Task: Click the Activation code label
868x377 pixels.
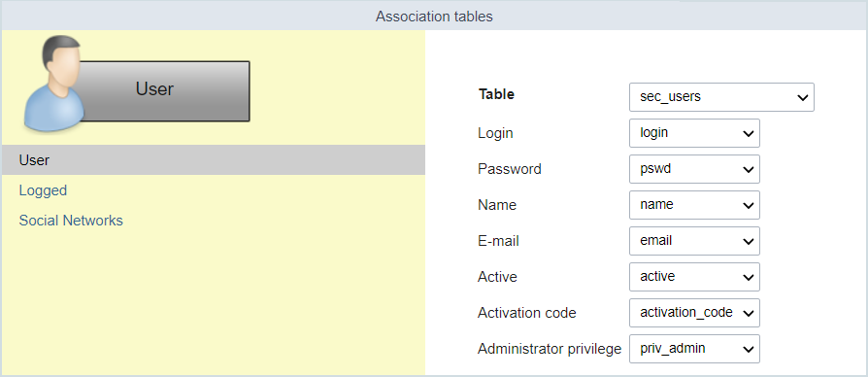Action: click(x=526, y=313)
